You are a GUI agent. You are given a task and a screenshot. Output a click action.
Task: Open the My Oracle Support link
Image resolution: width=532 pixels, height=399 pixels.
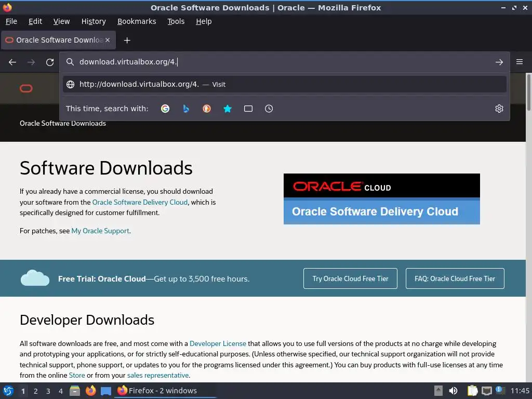(100, 231)
